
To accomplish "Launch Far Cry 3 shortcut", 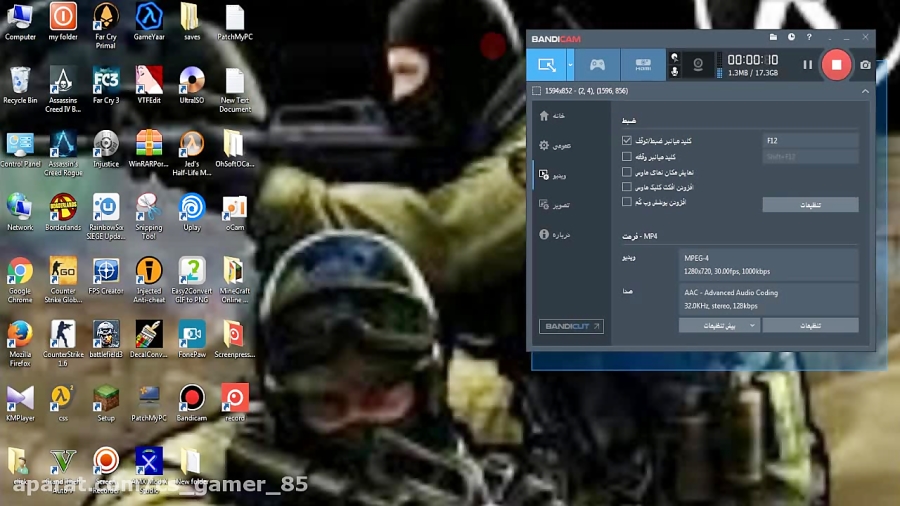I will [x=106, y=85].
